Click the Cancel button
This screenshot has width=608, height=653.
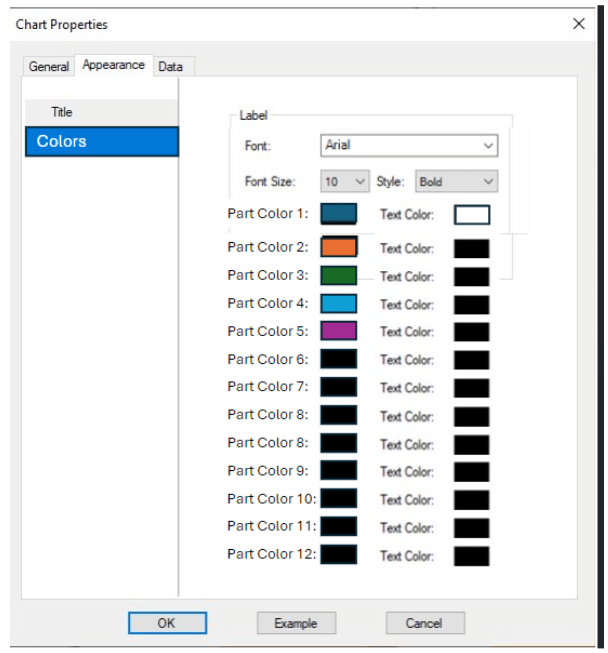(x=424, y=623)
